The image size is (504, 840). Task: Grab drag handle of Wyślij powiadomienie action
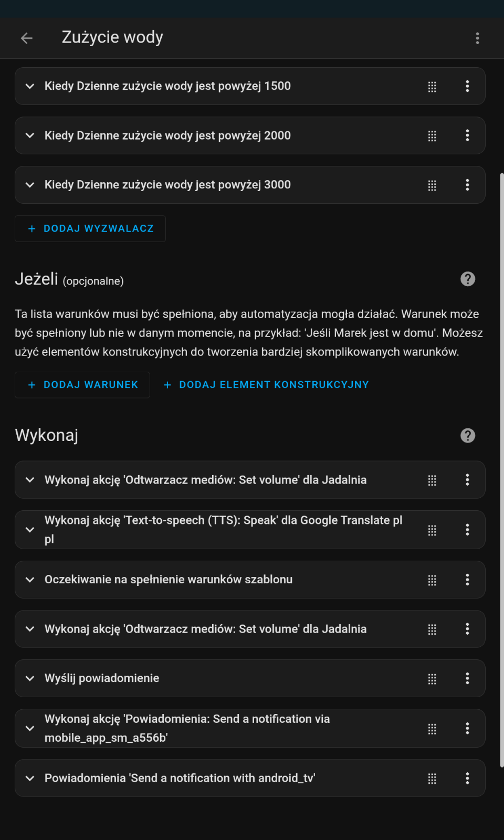coord(432,679)
